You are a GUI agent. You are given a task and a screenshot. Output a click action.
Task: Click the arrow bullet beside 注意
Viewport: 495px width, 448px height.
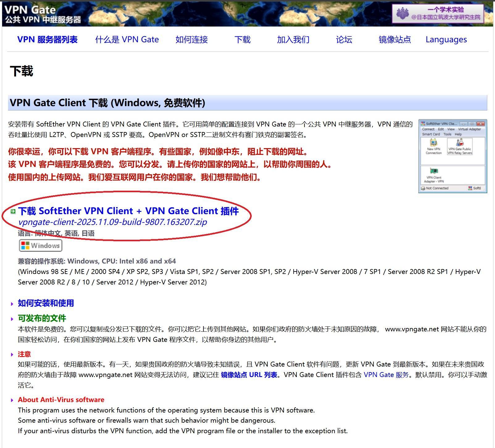pos(12,355)
